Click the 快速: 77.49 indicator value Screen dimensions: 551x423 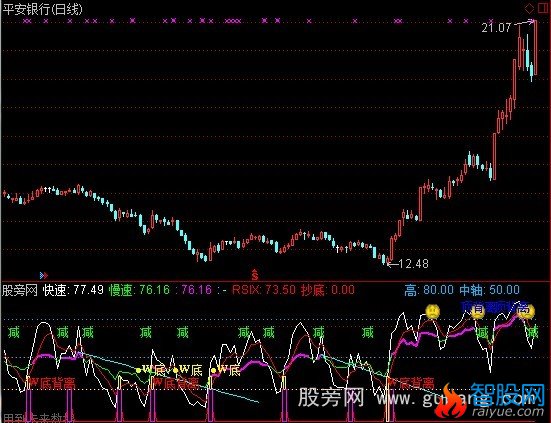click(x=73, y=290)
